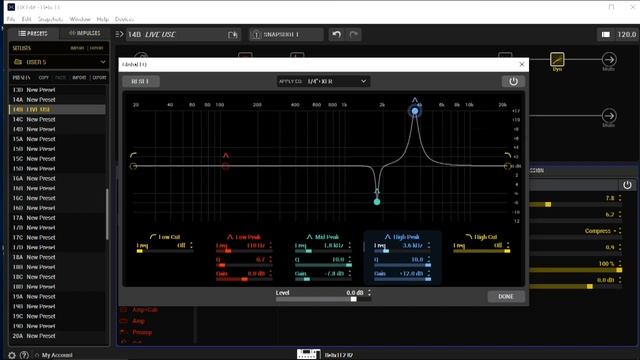Image resolution: width=640 pixels, height=360 pixels.
Task: Click Import in the Setlists row
Action: 77,48
